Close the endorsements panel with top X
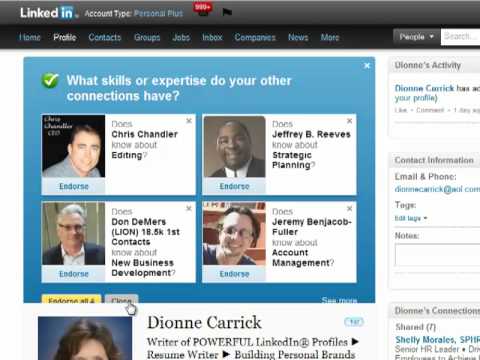Screen dimensions: 480x360 coord(367,66)
